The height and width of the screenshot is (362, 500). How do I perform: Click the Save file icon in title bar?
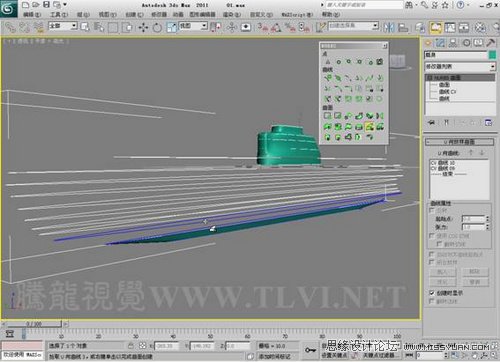click(46, 5)
